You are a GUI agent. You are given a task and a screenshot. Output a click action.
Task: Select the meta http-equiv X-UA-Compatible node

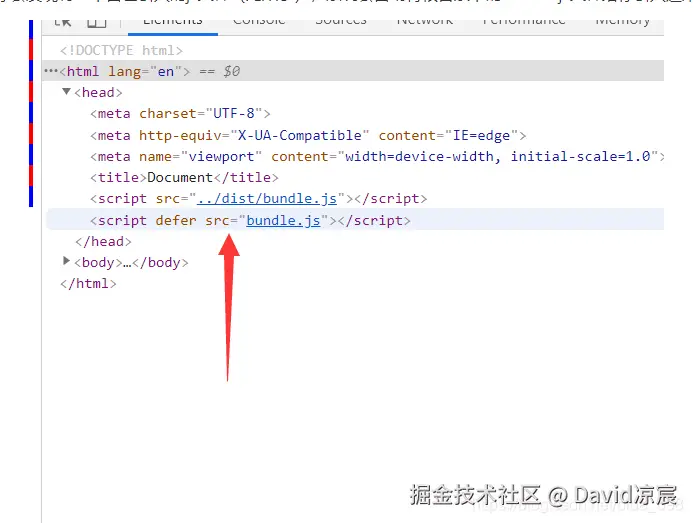pyautogui.click(x=308, y=135)
